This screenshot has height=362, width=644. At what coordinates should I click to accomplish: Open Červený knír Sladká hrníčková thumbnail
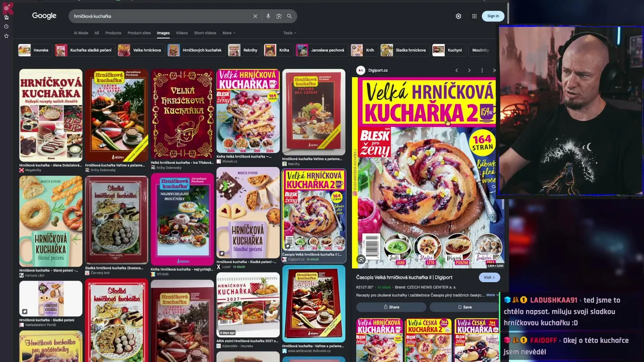117,220
